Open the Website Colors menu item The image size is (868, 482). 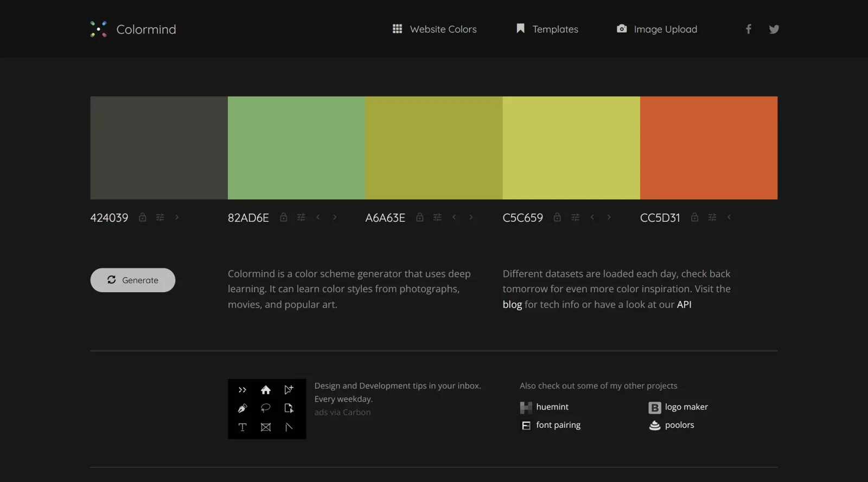click(435, 29)
